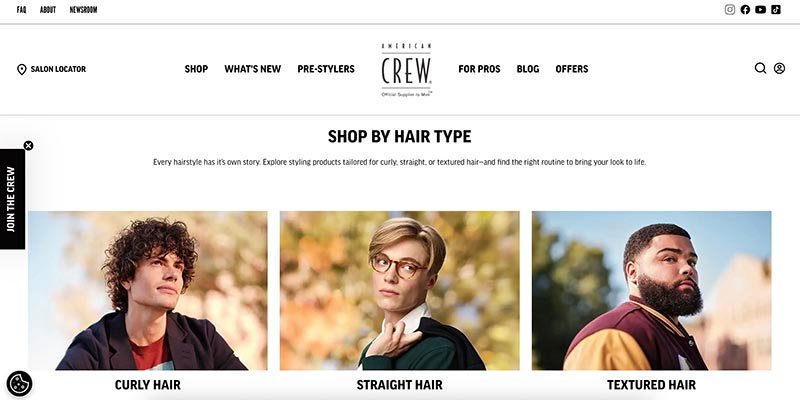This screenshot has height=400, width=800.
Task: Visit the Newsroom link
Action: tap(83, 10)
